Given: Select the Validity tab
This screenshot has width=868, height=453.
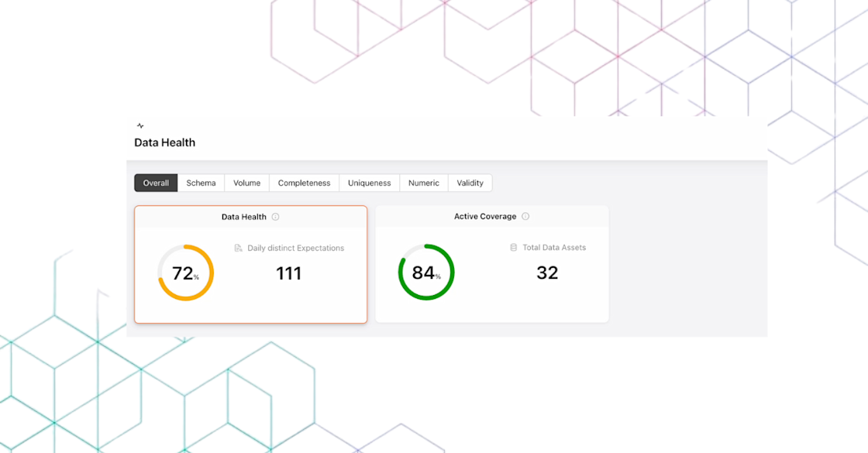Looking at the screenshot, I should click(470, 183).
